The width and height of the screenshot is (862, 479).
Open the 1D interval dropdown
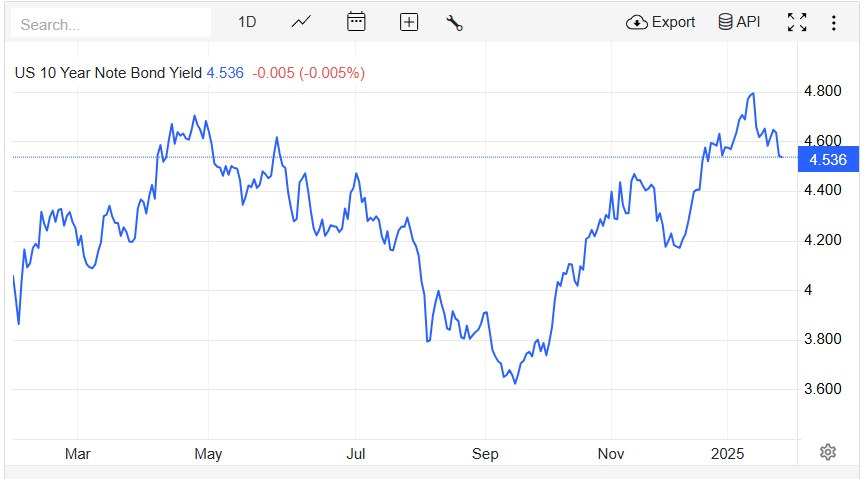tap(247, 22)
